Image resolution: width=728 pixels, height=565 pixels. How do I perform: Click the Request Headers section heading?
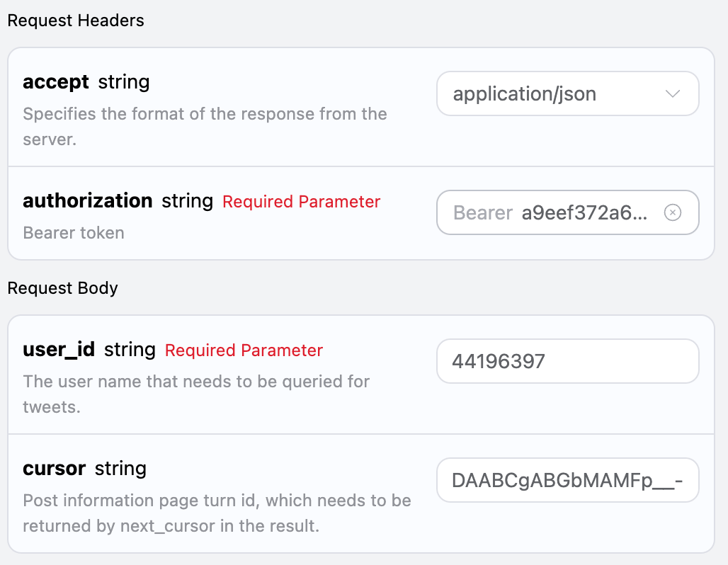tap(76, 21)
